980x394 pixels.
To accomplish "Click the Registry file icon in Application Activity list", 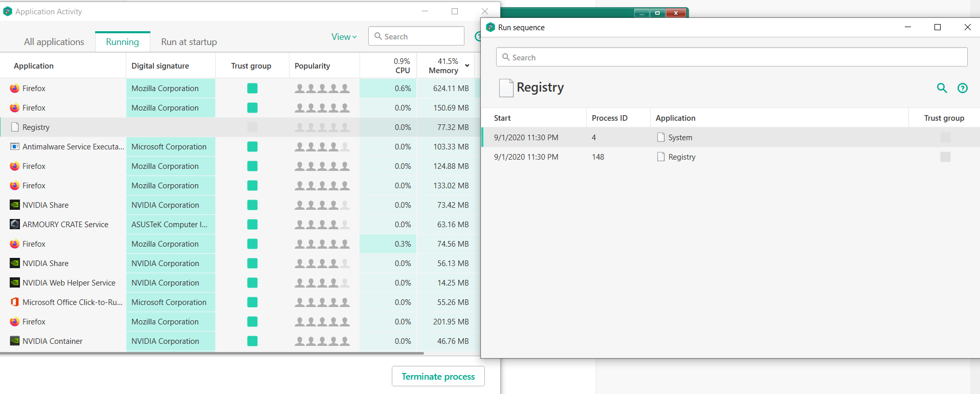I will point(15,127).
